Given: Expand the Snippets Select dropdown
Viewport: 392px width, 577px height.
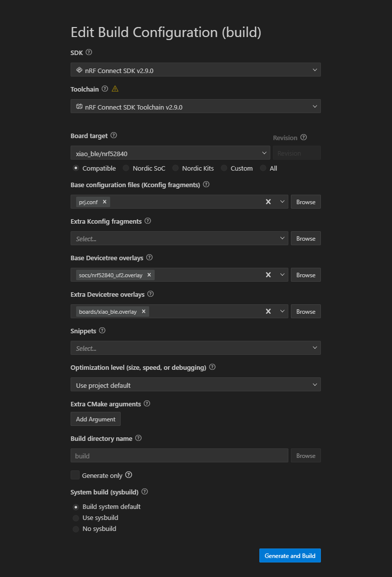Looking at the screenshot, I should [195, 348].
